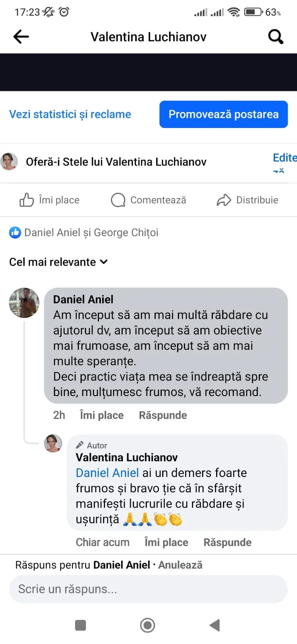297x644 pixels.
Task: Cancel the reply via Anulează
Action: (x=180, y=565)
